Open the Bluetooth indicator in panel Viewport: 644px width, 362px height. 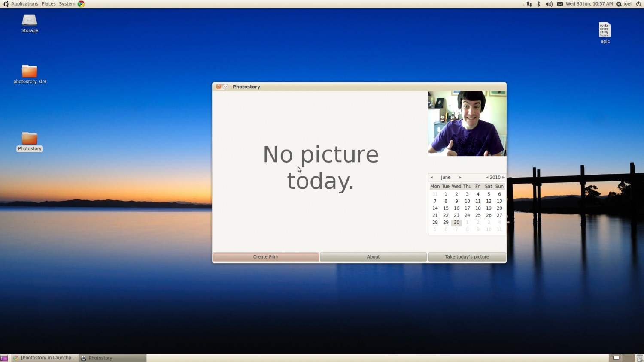pyautogui.click(x=538, y=4)
